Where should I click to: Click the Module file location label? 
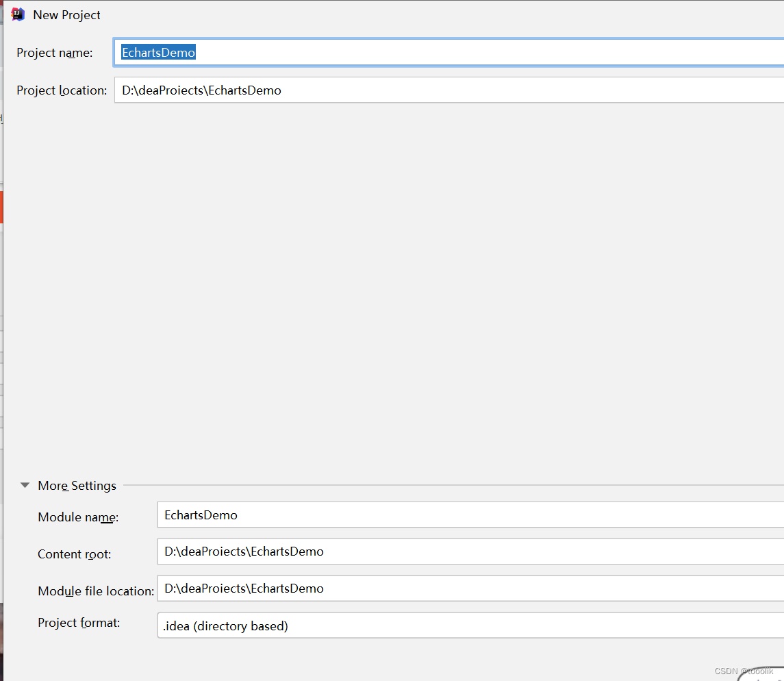96,591
